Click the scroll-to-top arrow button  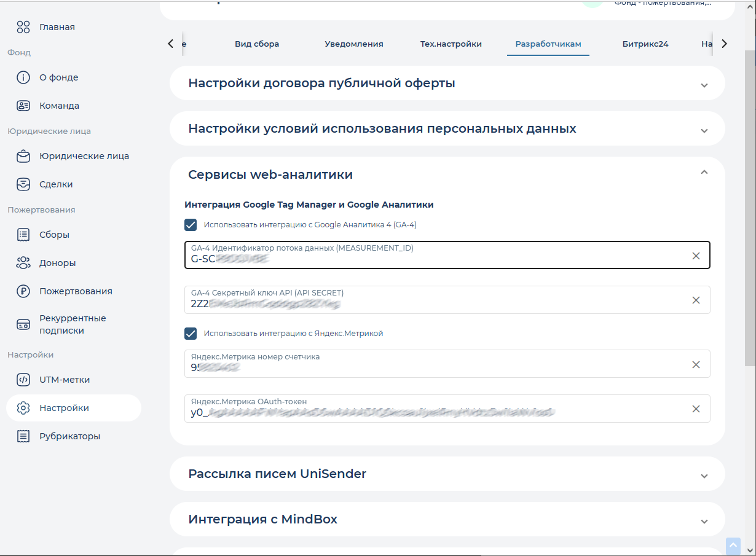coord(733,545)
